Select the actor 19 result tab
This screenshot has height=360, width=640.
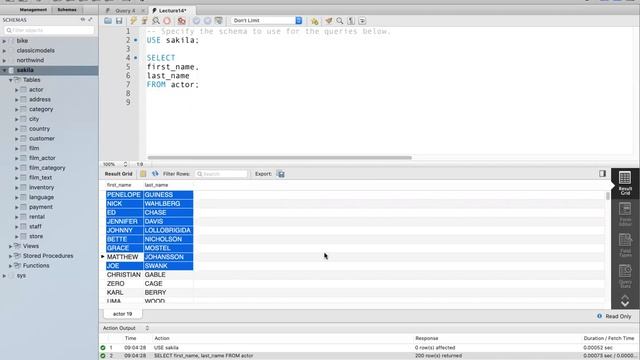122,314
